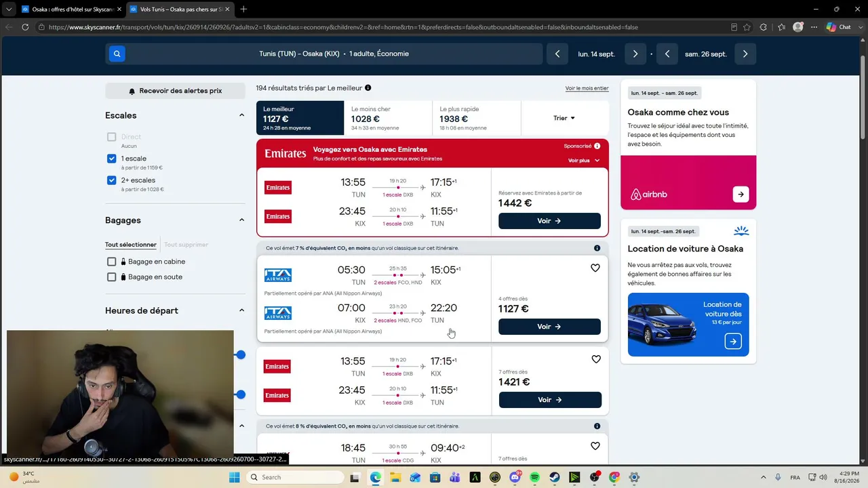The image size is (868, 488).
Task: Open the Copilot Chat button
Action: point(838,27)
